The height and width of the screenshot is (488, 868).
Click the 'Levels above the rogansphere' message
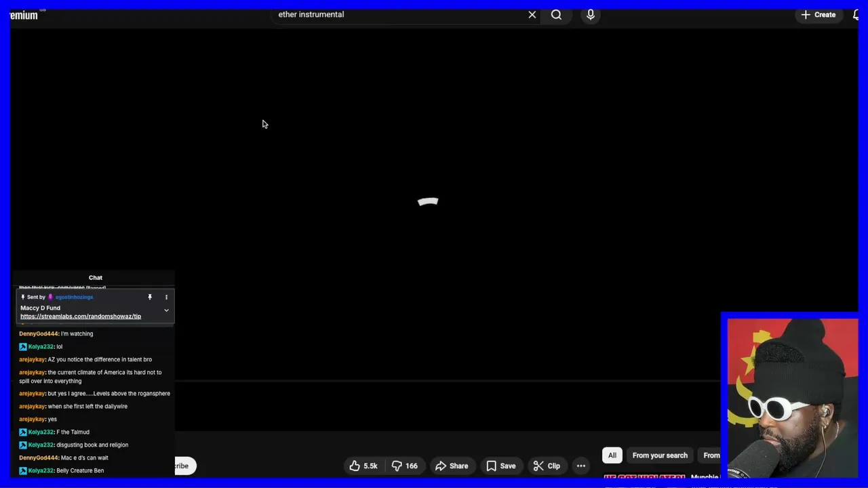[94, 393]
